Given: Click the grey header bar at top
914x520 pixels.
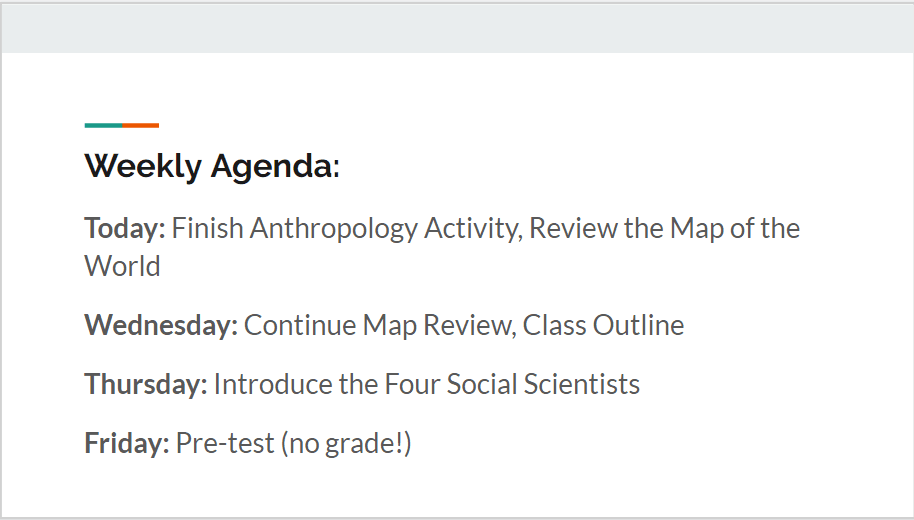Looking at the screenshot, I should click(457, 29).
